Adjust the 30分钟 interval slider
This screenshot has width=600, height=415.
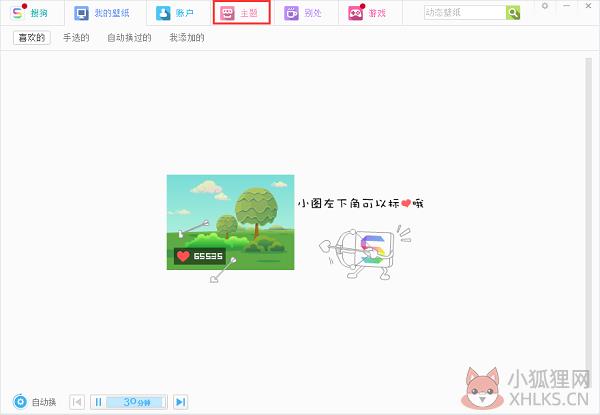click(x=136, y=402)
